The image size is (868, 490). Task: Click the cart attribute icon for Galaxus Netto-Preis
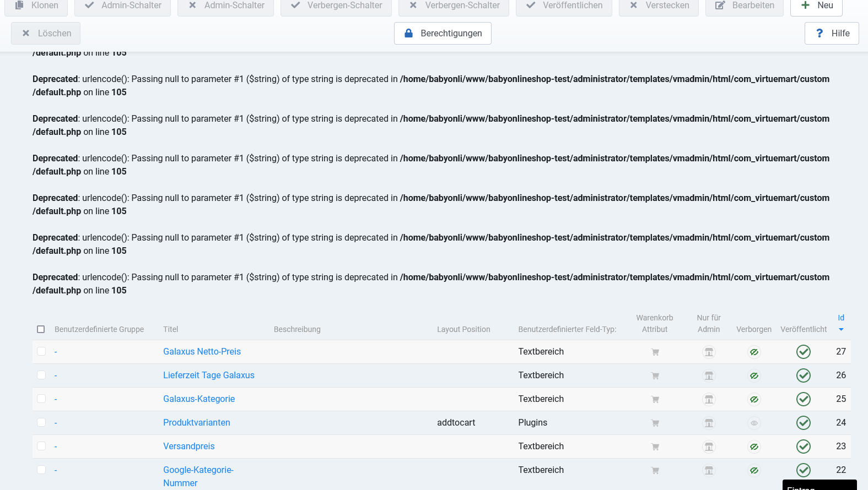click(655, 352)
